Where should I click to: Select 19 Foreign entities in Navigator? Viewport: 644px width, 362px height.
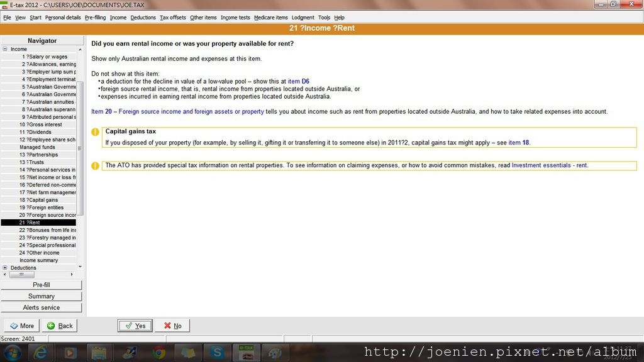pos(42,207)
